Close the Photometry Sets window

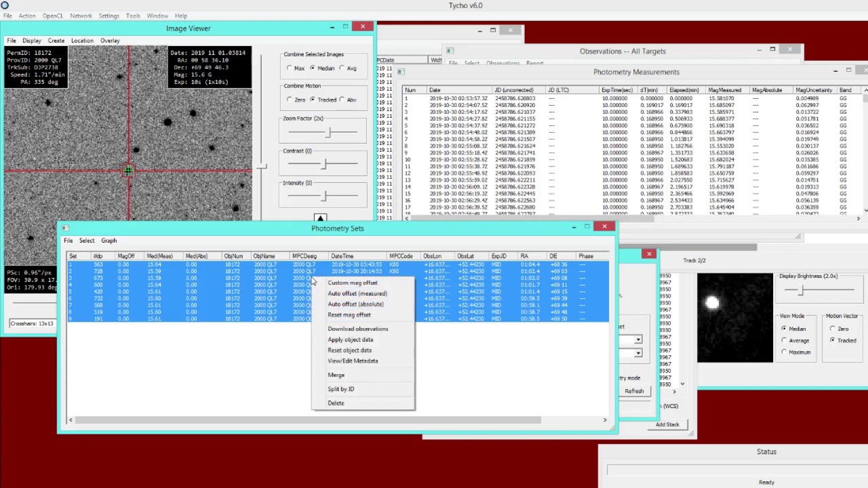[604, 226]
